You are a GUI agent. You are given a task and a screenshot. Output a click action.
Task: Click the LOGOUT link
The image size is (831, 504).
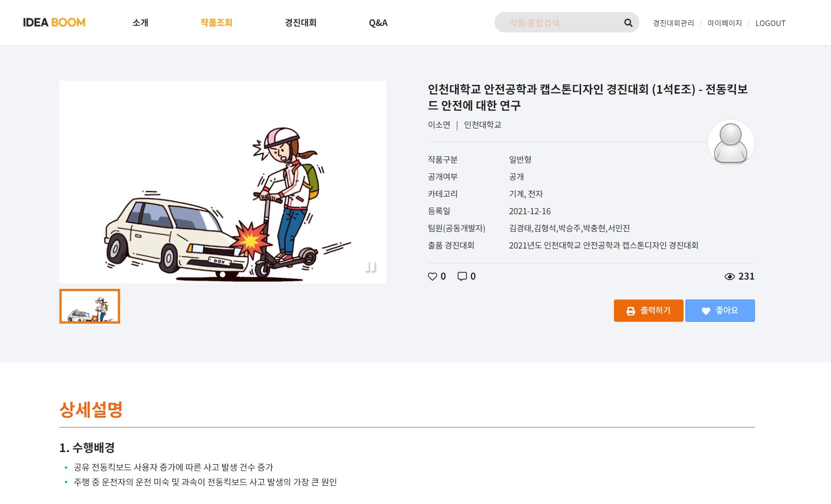770,23
